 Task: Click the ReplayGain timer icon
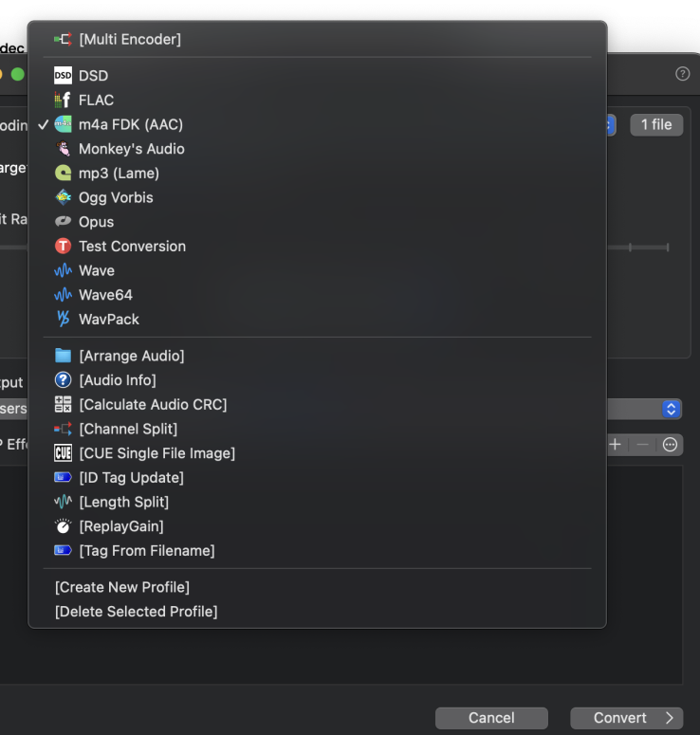[63, 526]
